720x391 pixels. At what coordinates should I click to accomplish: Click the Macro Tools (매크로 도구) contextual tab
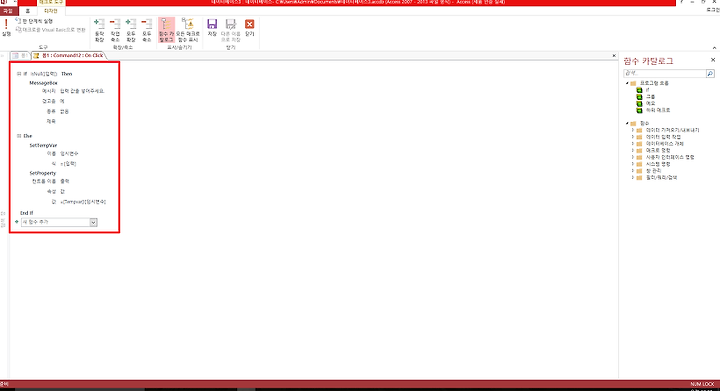[x=51, y=2]
